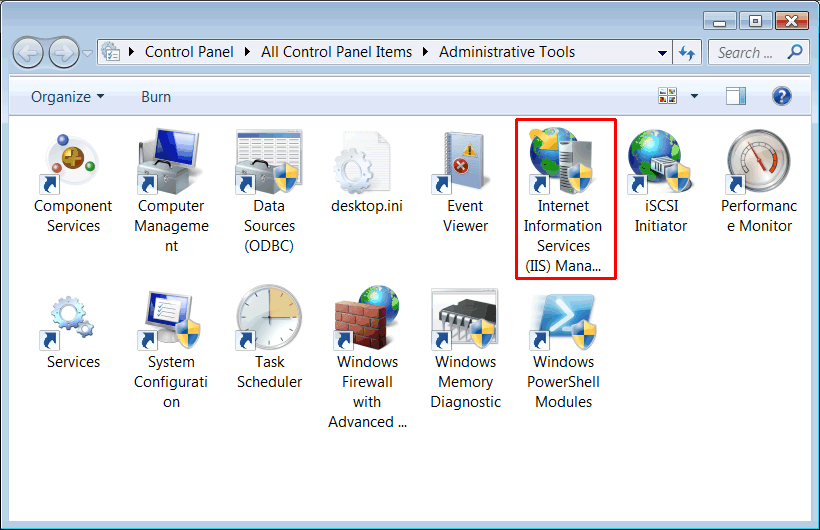Maximize the Administrative Tools window
Image resolution: width=820 pixels, height=530 pixels.
point(755,21)
